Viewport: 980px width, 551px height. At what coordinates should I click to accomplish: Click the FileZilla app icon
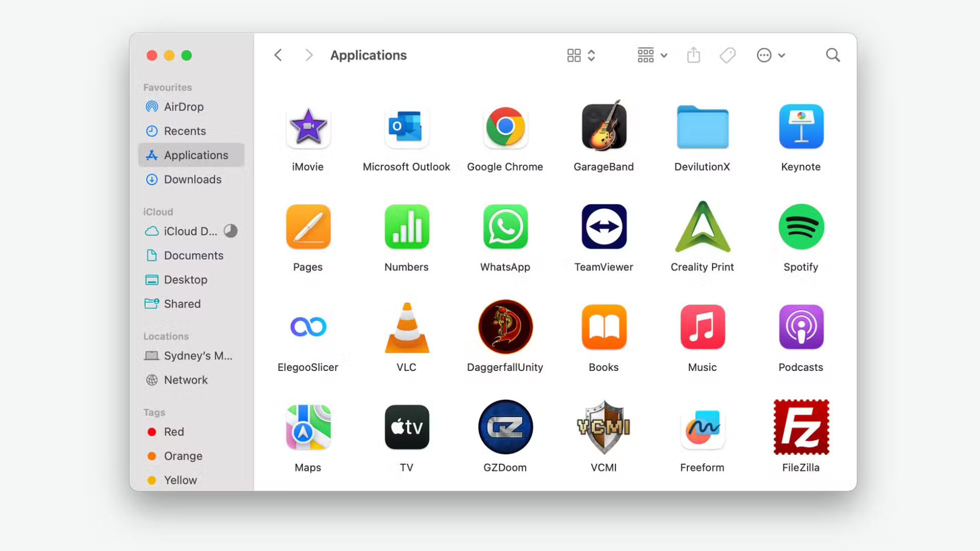801,428
